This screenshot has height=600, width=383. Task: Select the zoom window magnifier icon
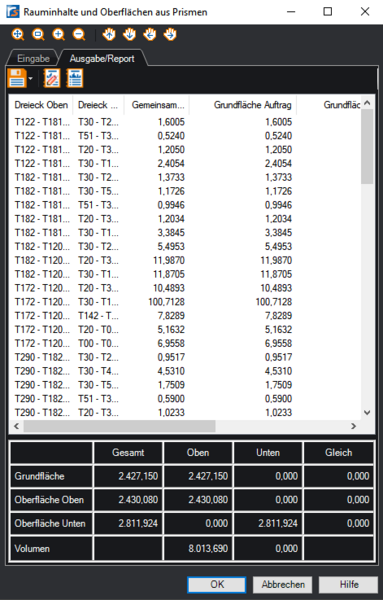[x=38, y=35]
